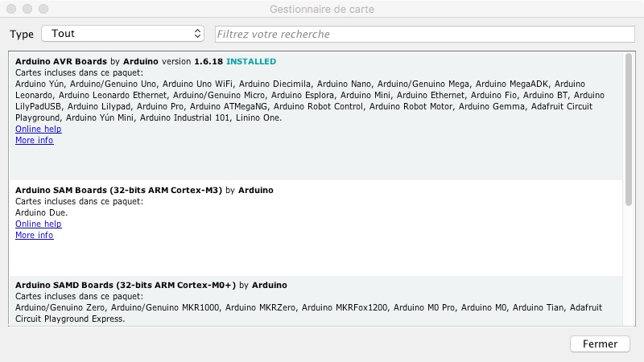
Task: Close the Gestionnaire de carte window
Action: (x=12, y=9)
